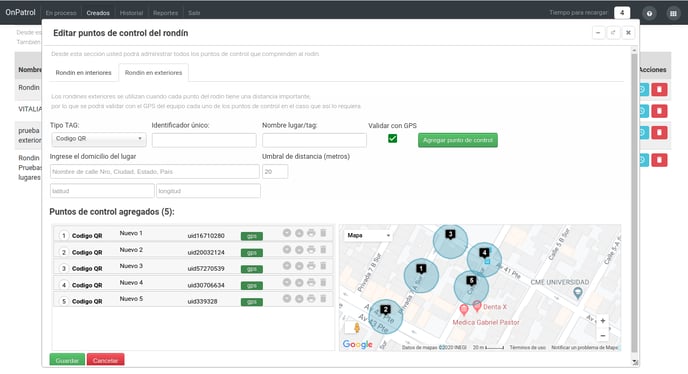Open the apps grid icon in top bar
This screenshot has width=688, height=374.
click(673, 13)
